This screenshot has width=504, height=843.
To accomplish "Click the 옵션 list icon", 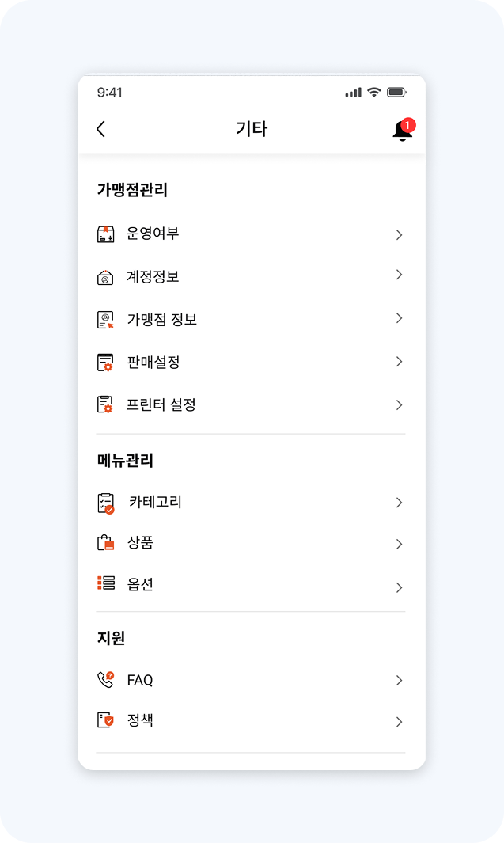I will [106, 586].
